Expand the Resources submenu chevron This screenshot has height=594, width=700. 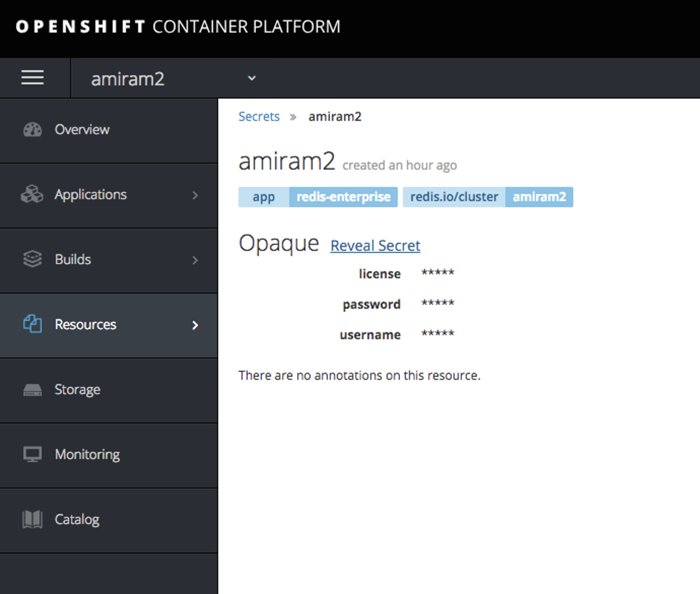[195, 325]
